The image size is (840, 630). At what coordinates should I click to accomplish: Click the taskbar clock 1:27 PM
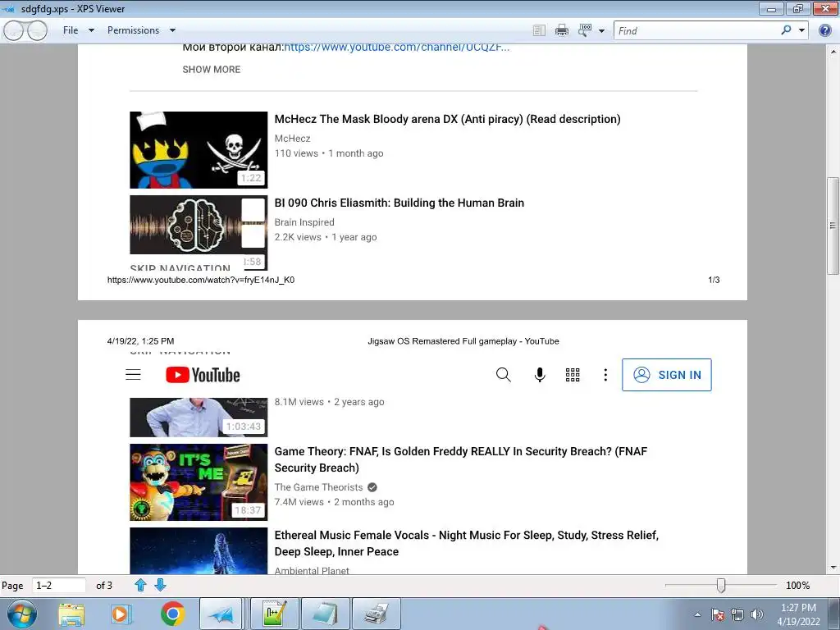[798, 608]
